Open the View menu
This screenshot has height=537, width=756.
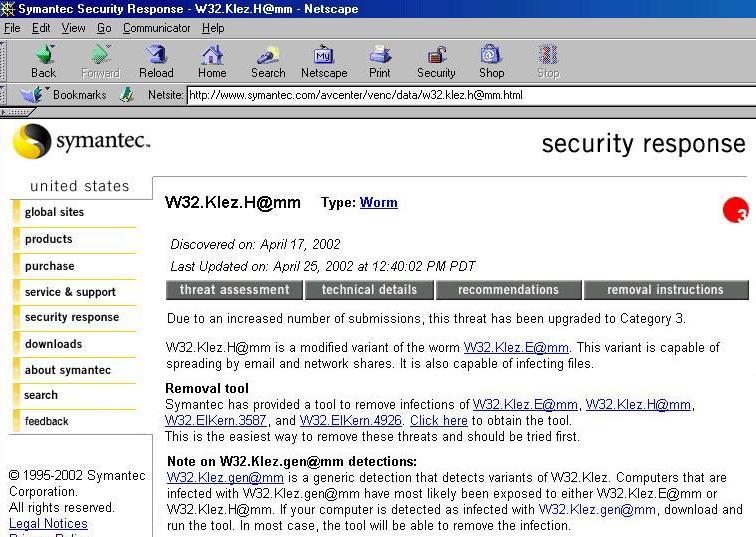click(x=73, y=28)
